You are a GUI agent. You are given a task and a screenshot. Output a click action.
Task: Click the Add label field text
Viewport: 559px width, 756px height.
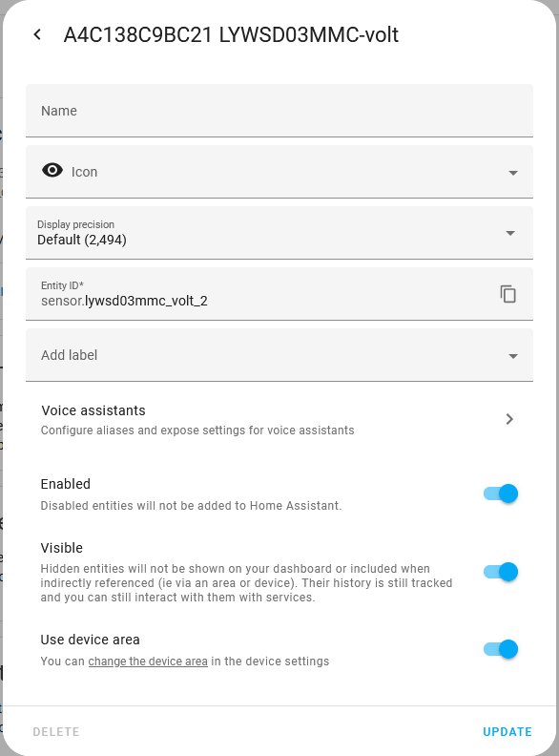pyautogui.click(x=69, y=355)
